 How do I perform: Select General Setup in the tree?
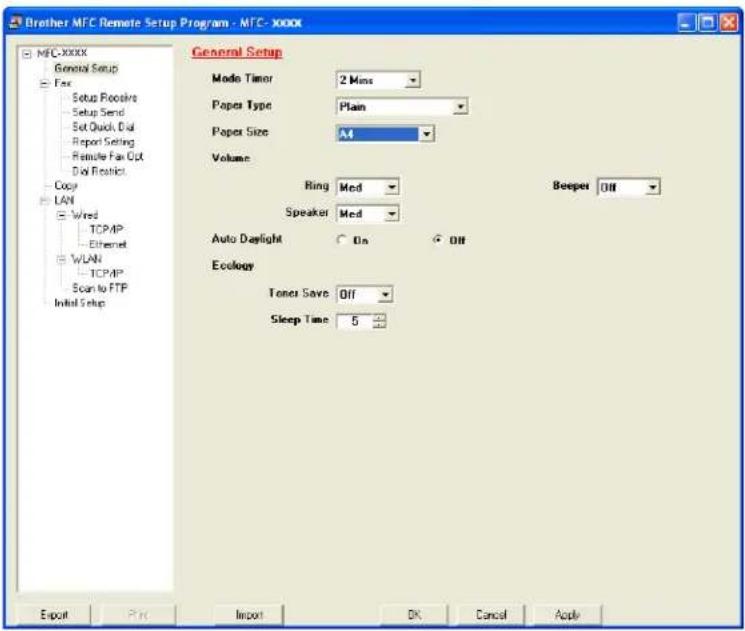(x=86, y=68)
